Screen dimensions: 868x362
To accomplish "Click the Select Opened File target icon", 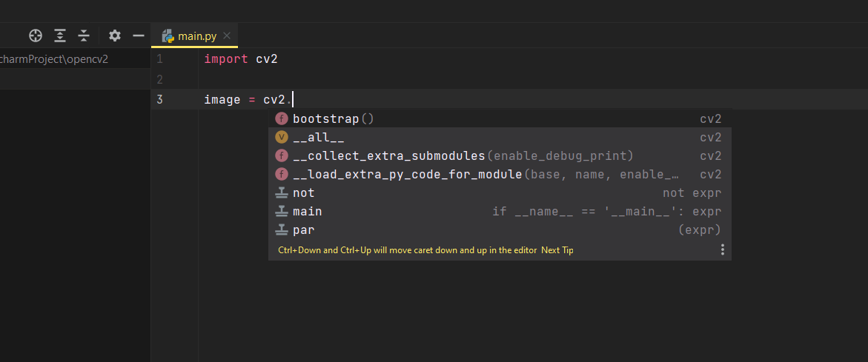I will 36,36.
